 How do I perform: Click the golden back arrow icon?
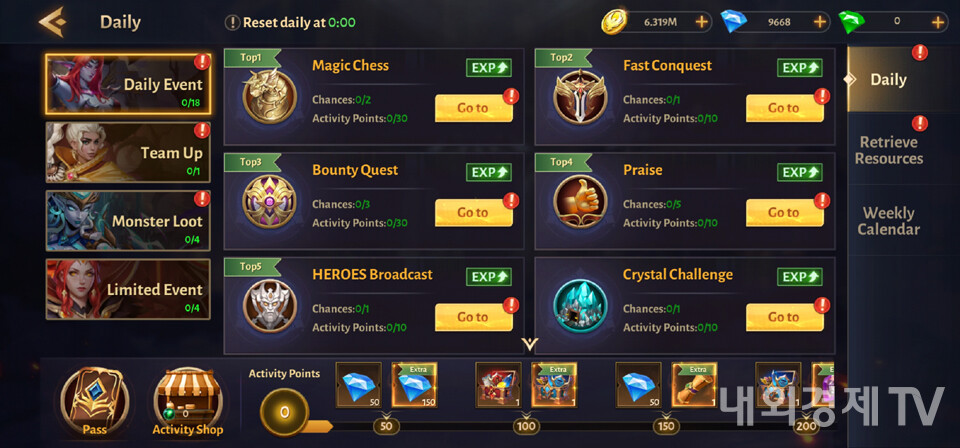click(x=51, y=22)
